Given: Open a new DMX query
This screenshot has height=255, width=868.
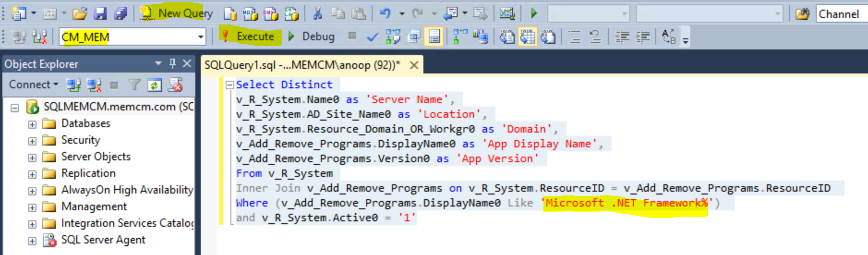Looking at the screenshot, I should (271, 14).
